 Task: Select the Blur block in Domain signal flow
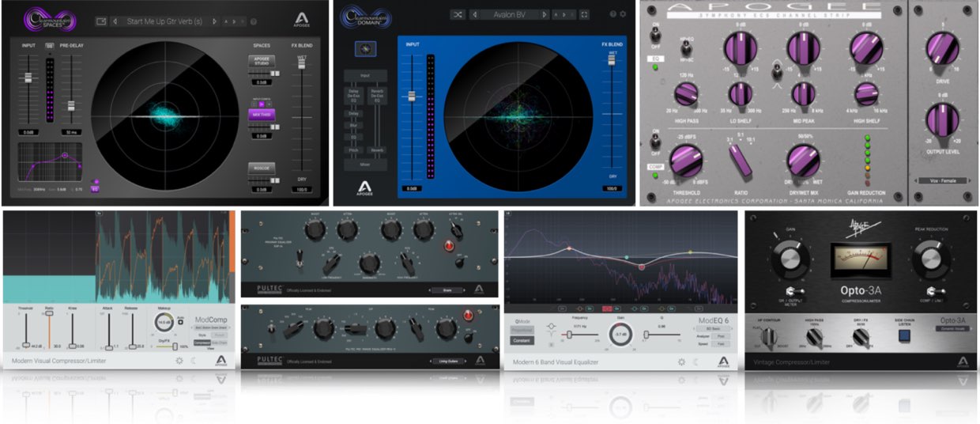355,125
